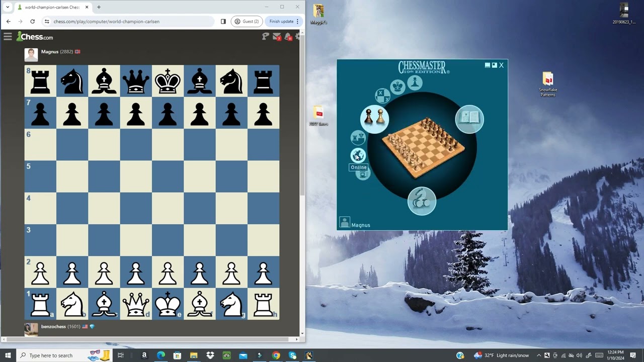Screen dimensions: 644x362
Task: Open the Maggie's desktop shortcut
Action: pyautogui.click(x=318, y=14)
